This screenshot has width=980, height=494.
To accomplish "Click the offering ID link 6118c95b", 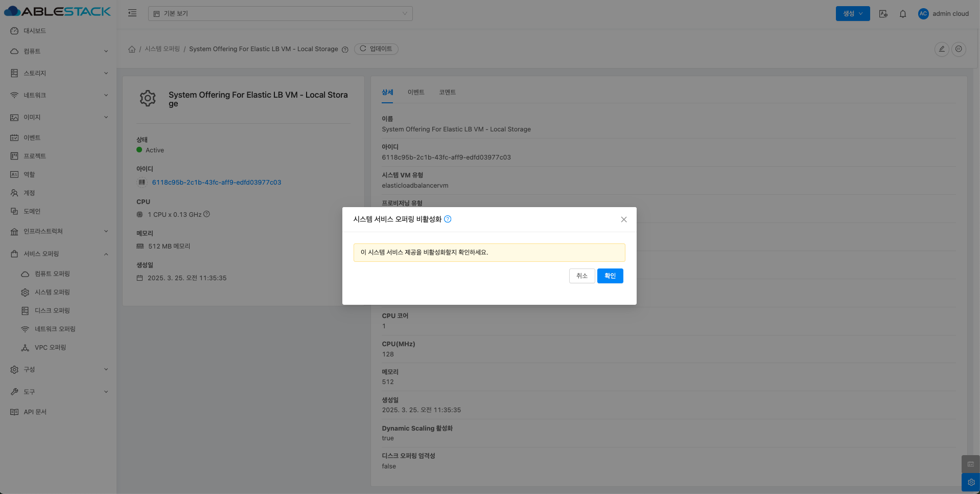I will point(216,182).
